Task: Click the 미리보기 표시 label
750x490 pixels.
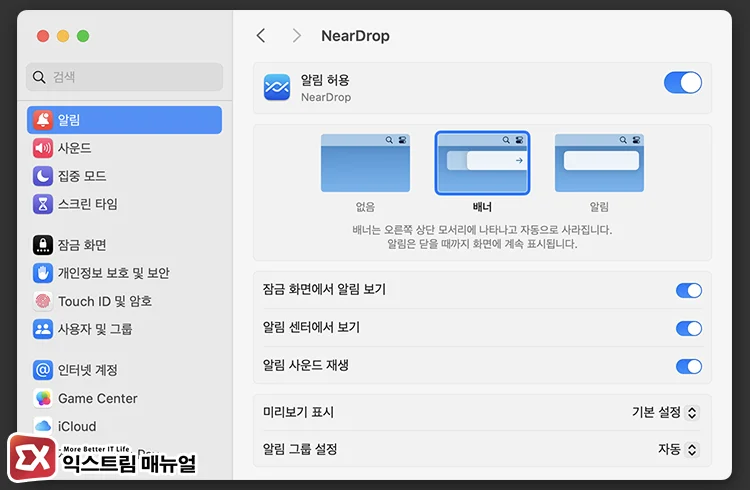Action: point(298,412)
